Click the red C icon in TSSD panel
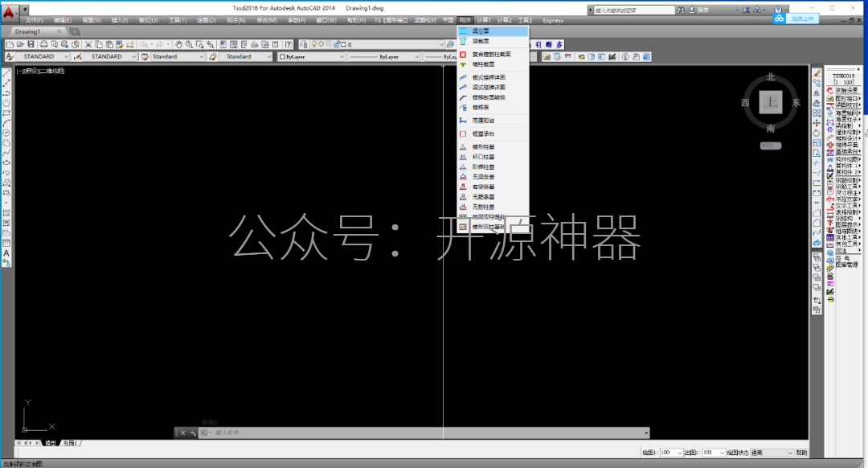Viewport: 868px width, 468px height. pos(830,91)
